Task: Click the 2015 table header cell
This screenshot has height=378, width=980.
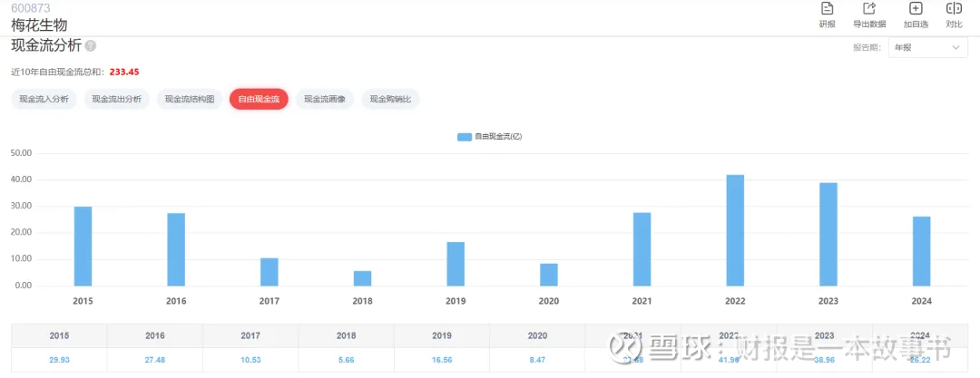Action: pos(59,335)
